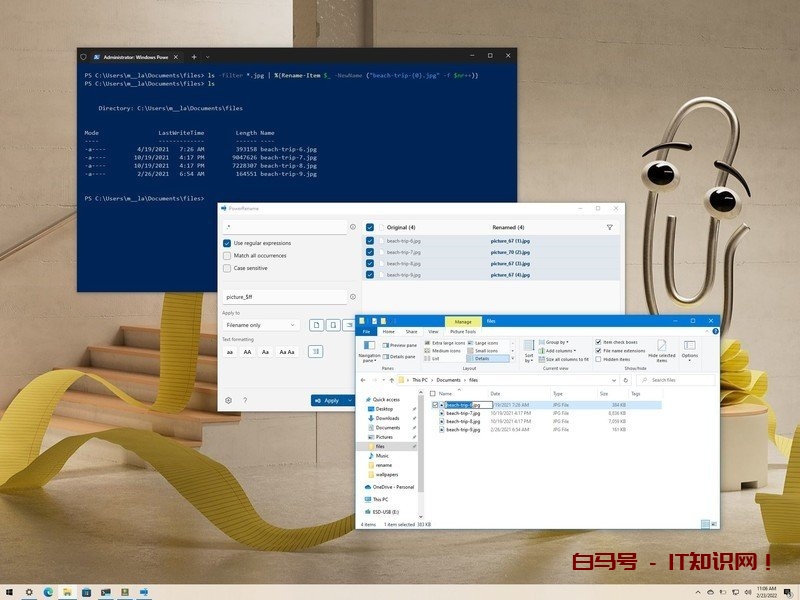Screen dimensions: 800x600
Task: Expand the Group by dropdown
Action: [556, 342]
